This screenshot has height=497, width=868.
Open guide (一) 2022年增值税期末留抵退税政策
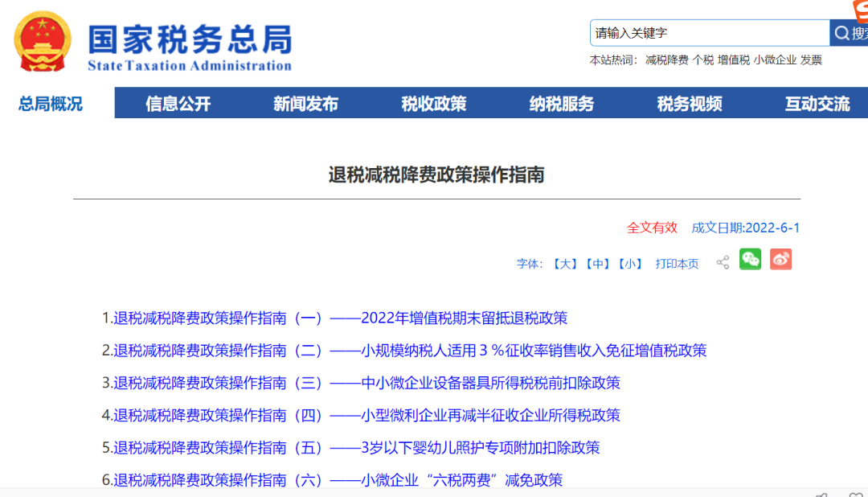pyautogui.click(x=341, y=318)
